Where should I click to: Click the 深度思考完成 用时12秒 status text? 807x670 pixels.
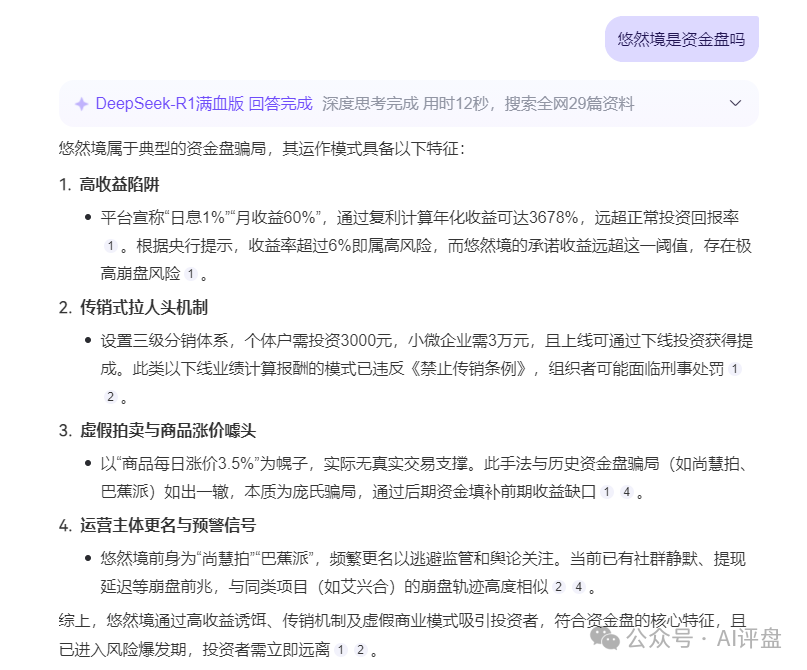(405, 104)
